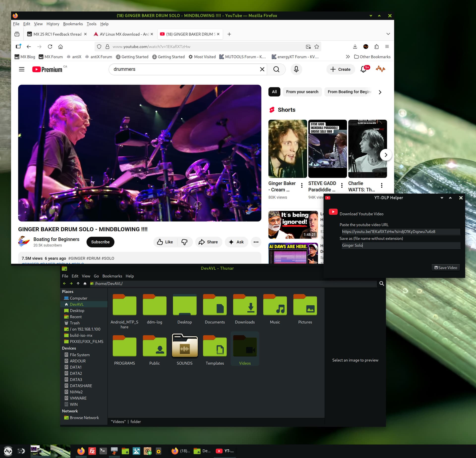This screenshot has width=476, height=458.
Task: Click the Share button under the video
Action: (x=208, y=242)
